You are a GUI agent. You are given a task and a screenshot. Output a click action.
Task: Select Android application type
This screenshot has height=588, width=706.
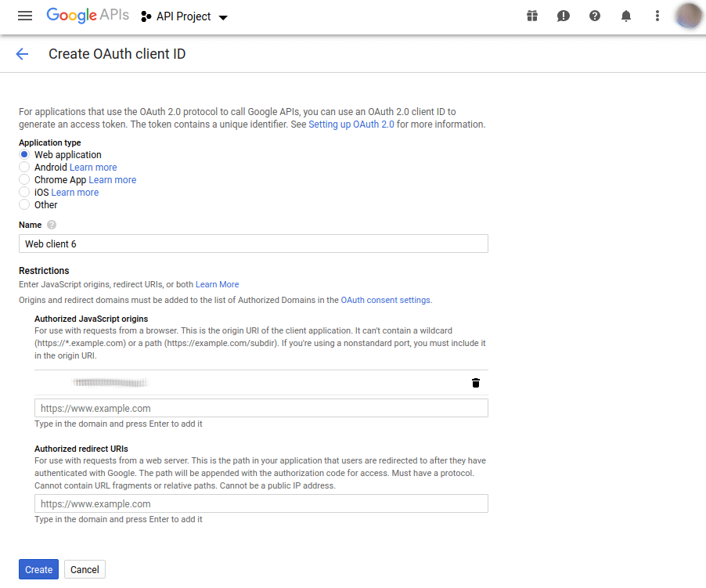click(24, 167)
